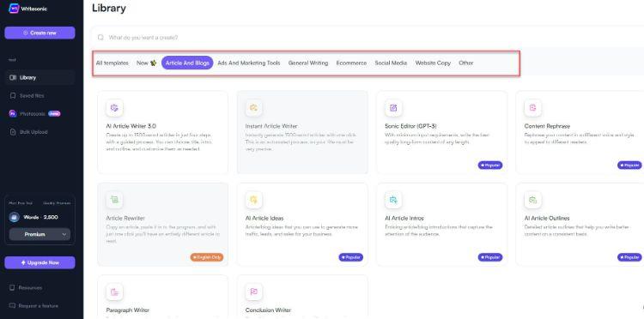644x319 pixels.
Task: Click the Instant Article Writer icon
Action: point(254,108)
